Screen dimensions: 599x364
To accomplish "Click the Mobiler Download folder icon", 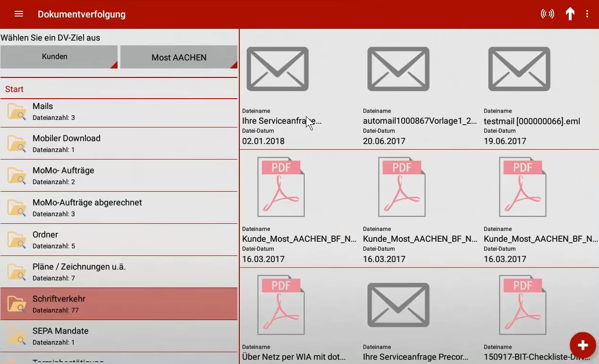I will [17, 144].
